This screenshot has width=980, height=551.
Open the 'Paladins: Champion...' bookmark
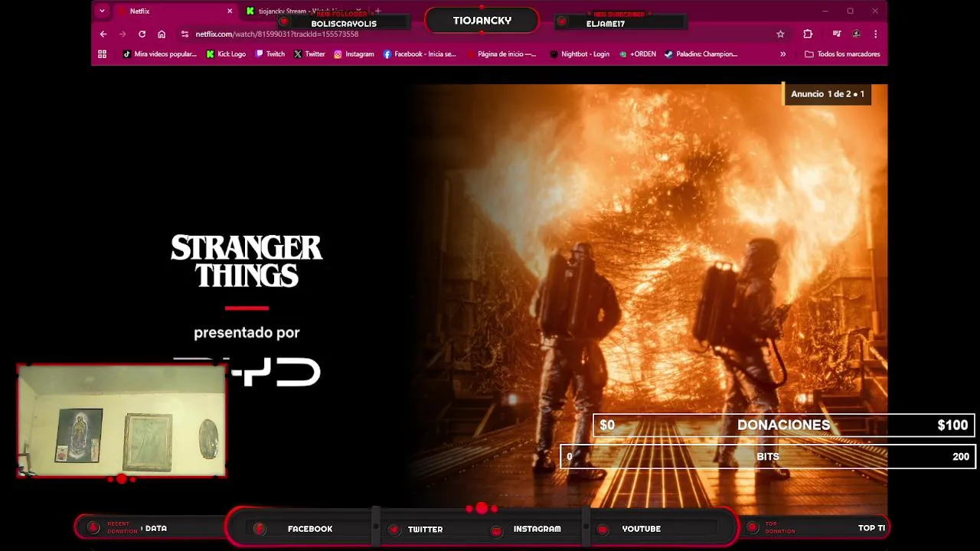tap(701, 54)
